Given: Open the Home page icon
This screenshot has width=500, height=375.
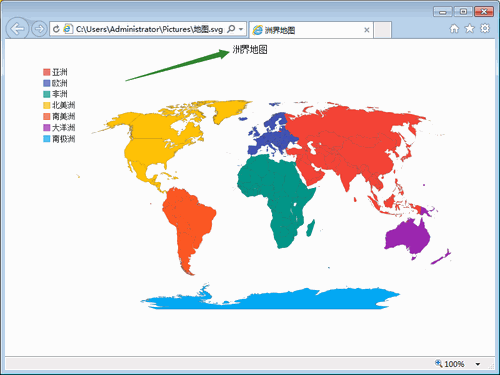Looking at the screenshot, I should point(454,29).
